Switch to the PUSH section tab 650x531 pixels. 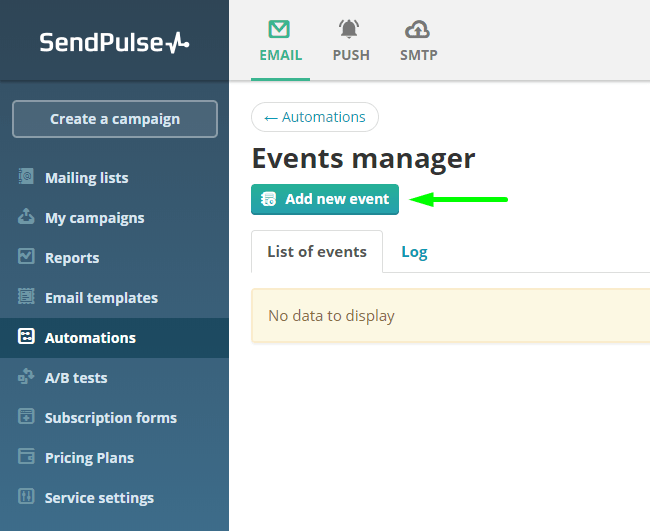351,40
